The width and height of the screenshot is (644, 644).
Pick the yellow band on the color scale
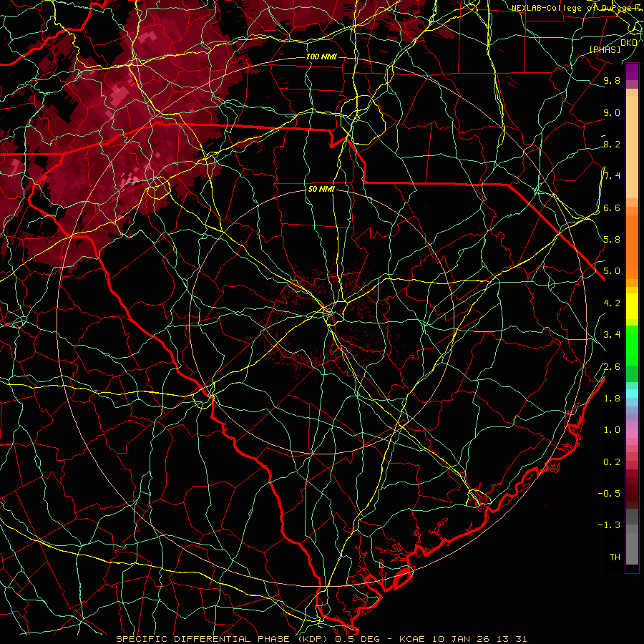(x=632, y=306)
